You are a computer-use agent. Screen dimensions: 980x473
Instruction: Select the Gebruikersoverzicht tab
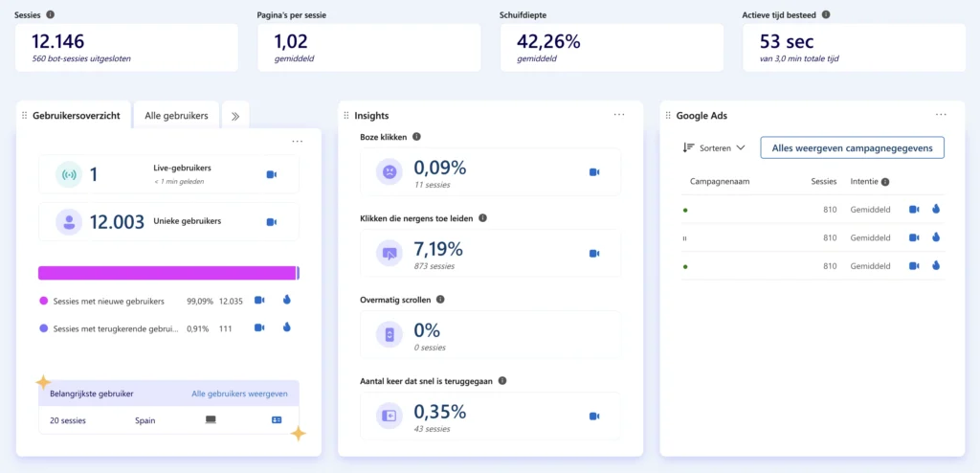[x=76, y=116]
